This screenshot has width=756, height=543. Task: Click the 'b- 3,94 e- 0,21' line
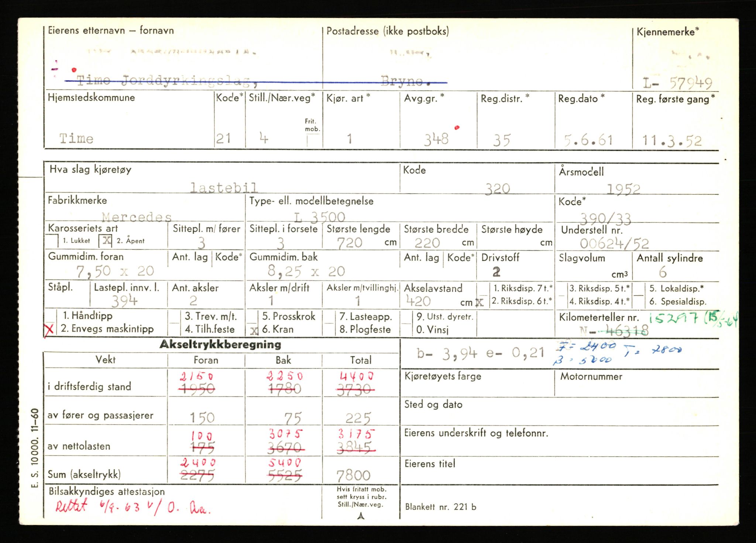click(x=481, y=353)
